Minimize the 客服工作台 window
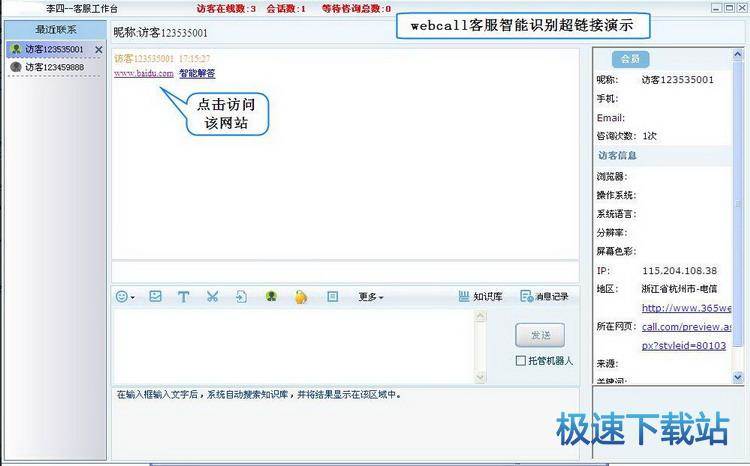This screenshot has height=466, width=750. (716, 8)
